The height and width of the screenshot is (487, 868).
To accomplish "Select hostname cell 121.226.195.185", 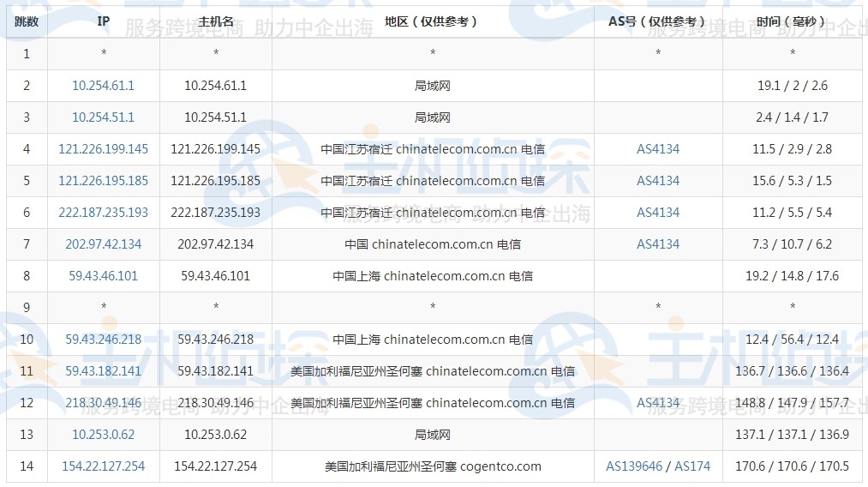I will click(216, 181).
